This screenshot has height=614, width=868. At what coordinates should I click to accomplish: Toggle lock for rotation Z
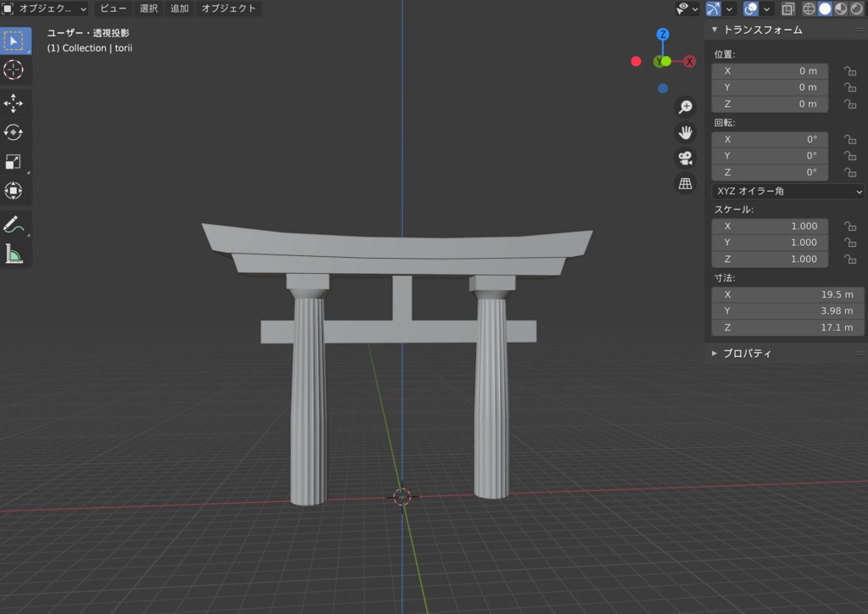(850, 173)
